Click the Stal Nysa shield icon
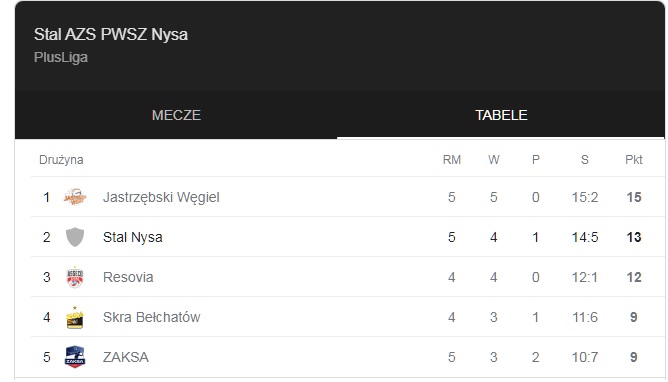Image resolution: width=668 pixels, height=382 pixels. (75, 237)
